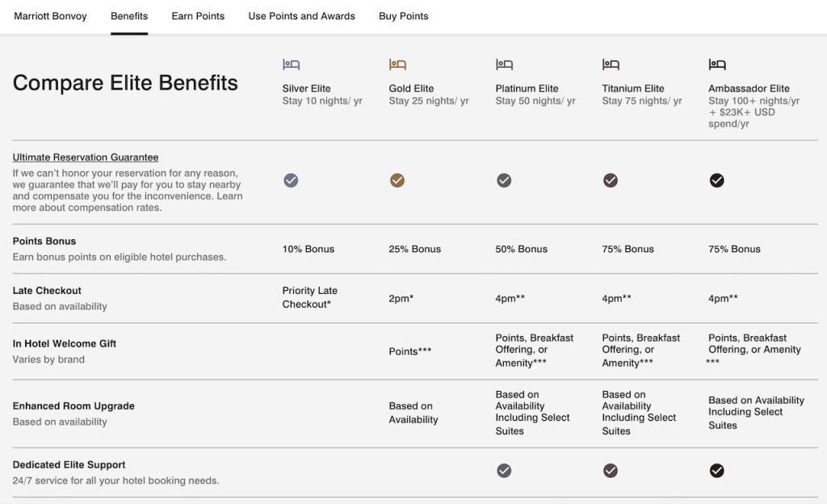Click the Titanium Elite bed icon
The height and width of the screenshot is (504, 827).
pos(611,65)
